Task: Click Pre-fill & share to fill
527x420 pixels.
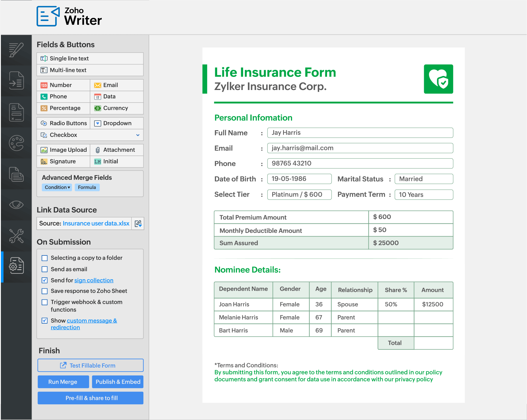Action: click(90, 398)
